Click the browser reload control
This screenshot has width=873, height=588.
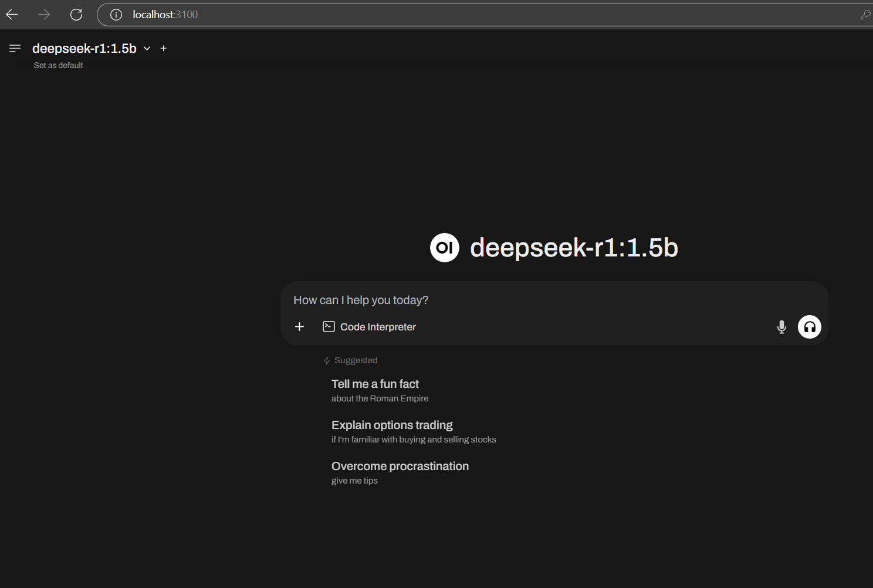76,14
